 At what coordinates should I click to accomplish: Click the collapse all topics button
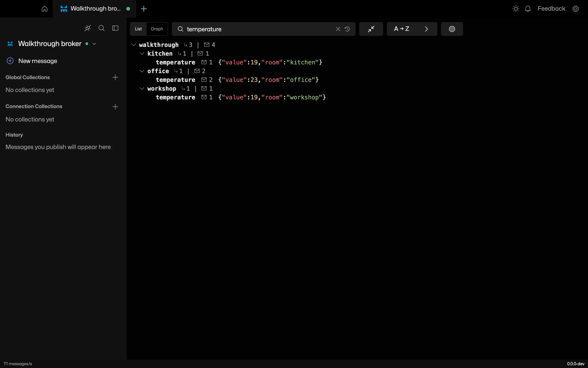coord(371,29)
